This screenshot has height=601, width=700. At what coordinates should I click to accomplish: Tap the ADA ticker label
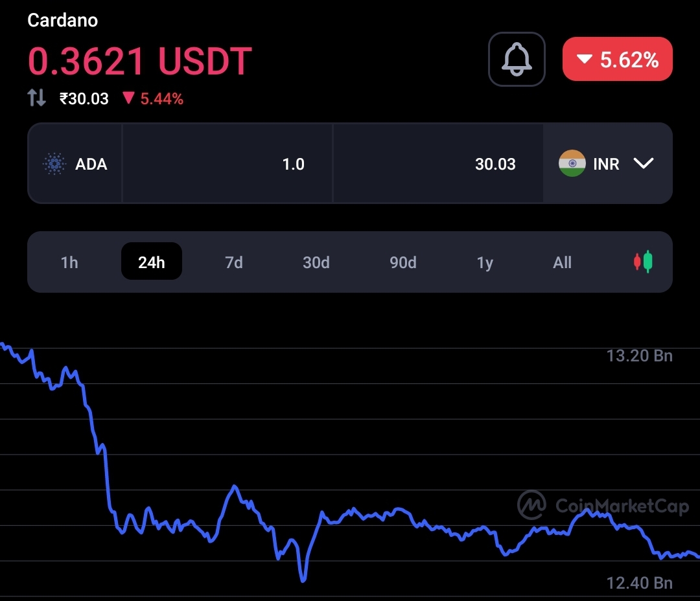point(91,164)
